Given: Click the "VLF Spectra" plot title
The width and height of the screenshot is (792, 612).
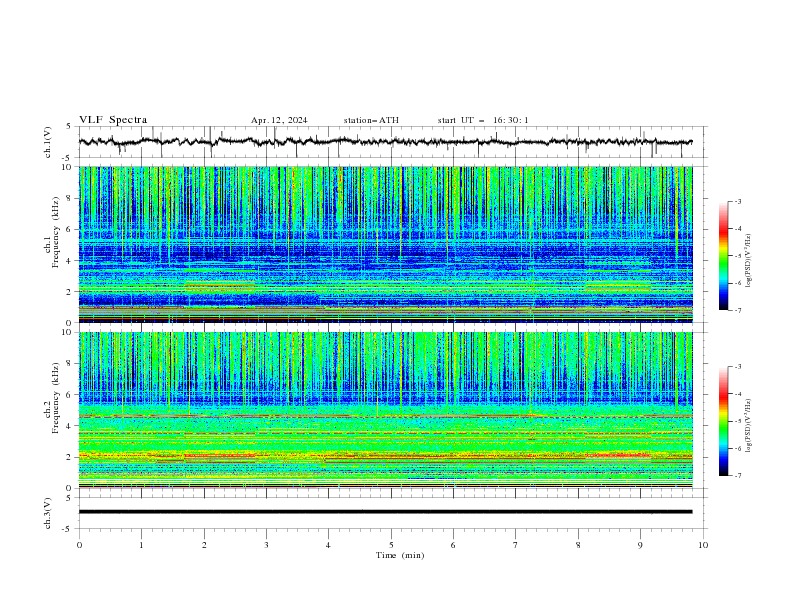Looking at the screenshot, I should point(113,120).
